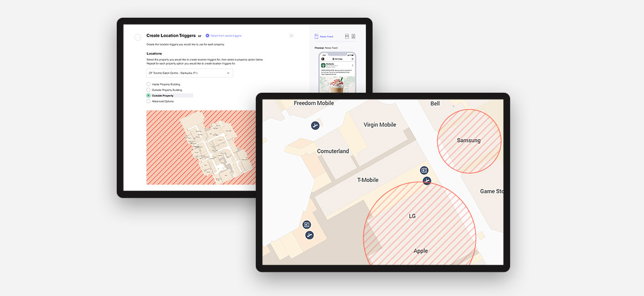Click the step circle left of Create Location Triggers
Viewport: 644px width, 296px height.
[x=138, y=37]
